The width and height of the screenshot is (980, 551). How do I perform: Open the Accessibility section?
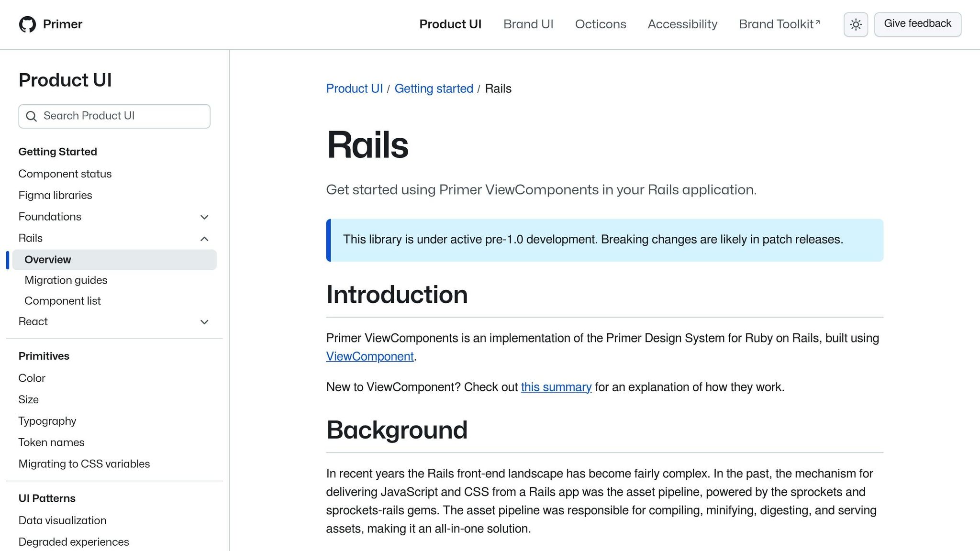[x=682, y=24]
